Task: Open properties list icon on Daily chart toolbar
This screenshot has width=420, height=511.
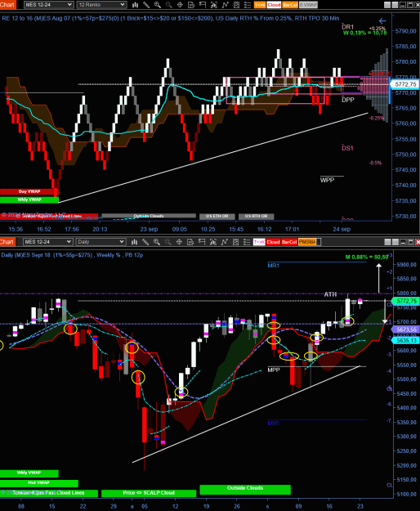Action: (247, 242)
